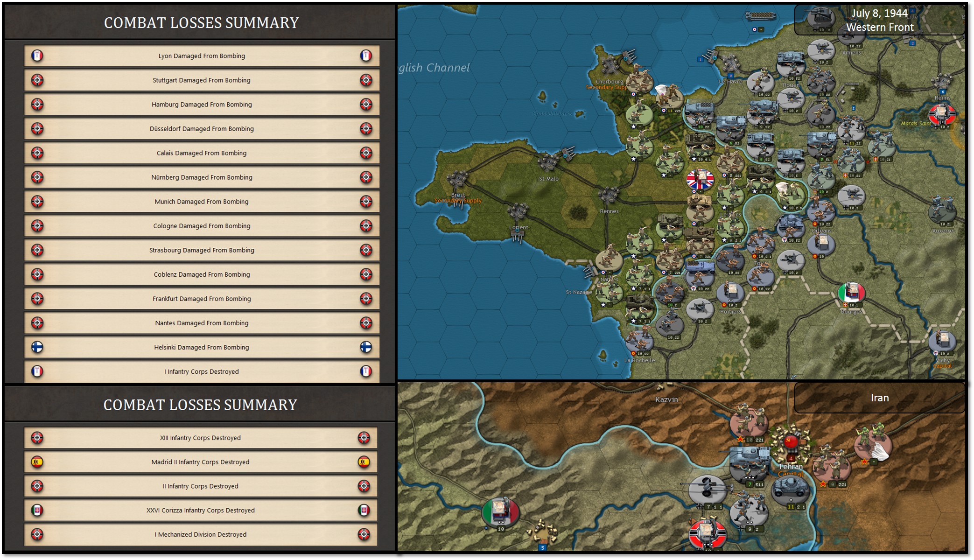Viewport: 974px width, 560px height.
Task: Click Finnish flag icon right of Helsinki entry
Action: click(x=366, y=347)
